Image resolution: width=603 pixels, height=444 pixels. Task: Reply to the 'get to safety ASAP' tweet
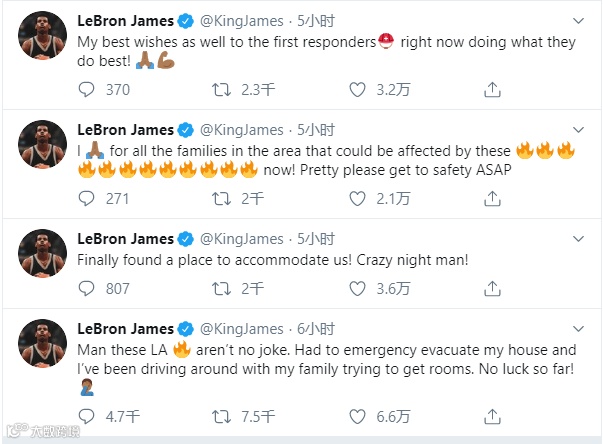tap(87, 198)
